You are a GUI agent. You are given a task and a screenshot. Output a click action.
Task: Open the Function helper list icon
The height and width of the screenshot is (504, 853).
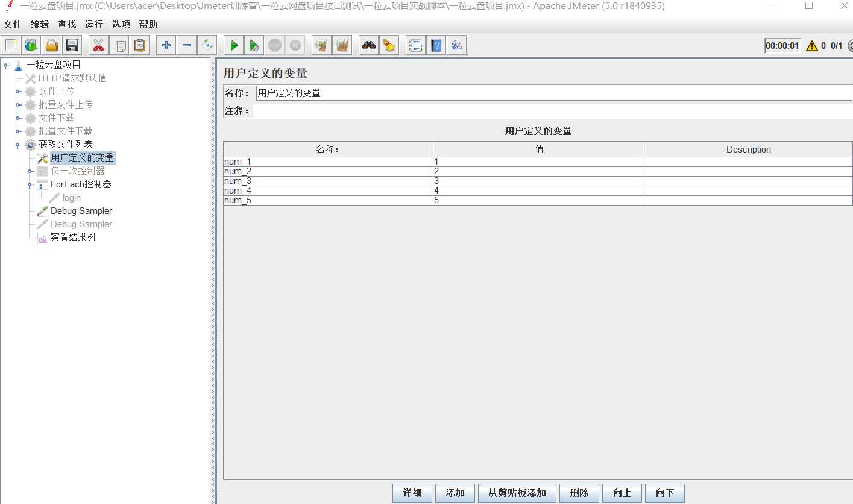[x=415, y=45]
